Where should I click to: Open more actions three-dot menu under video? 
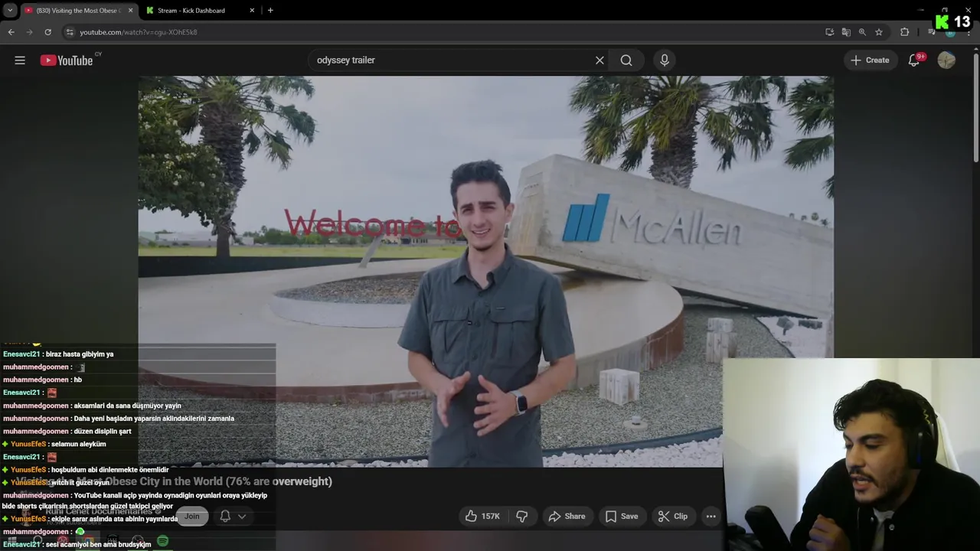point(710,517)
